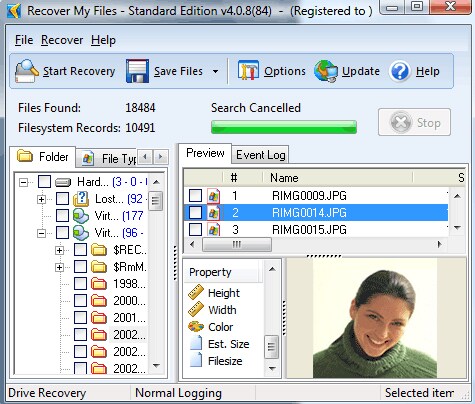Click the Save Files button label
475x404 pixels.
[178, 71]
